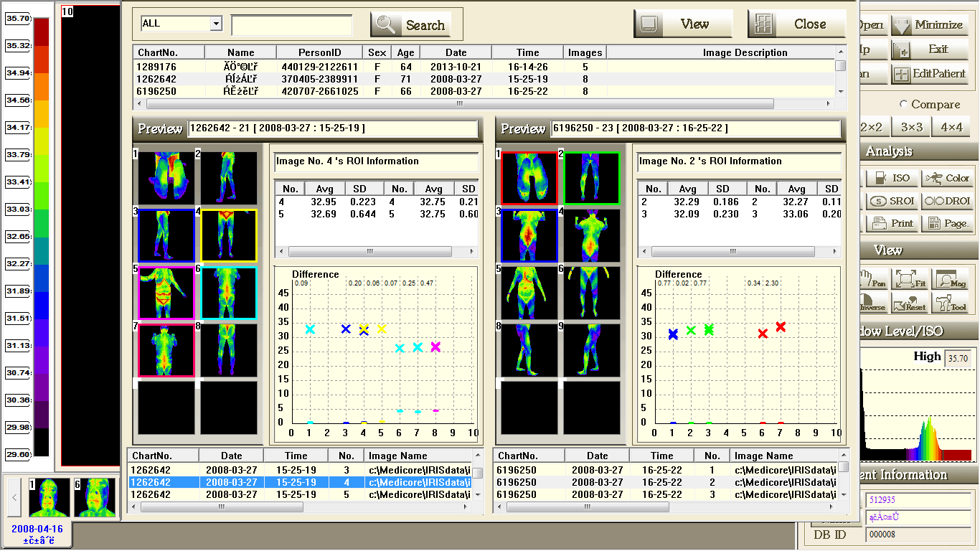Screen dimensions: 980x551
Task: Select the SROI analysis tool
Action: coord(891,201)
